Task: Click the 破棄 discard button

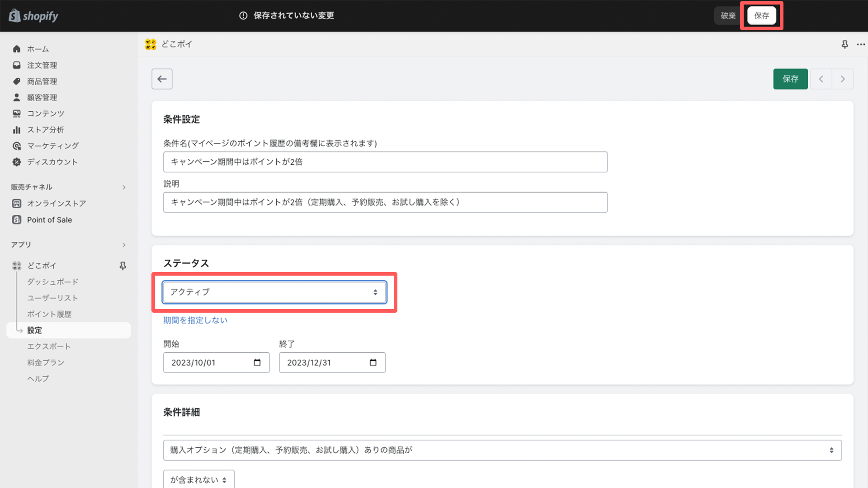Action: [x=728, y=16]
